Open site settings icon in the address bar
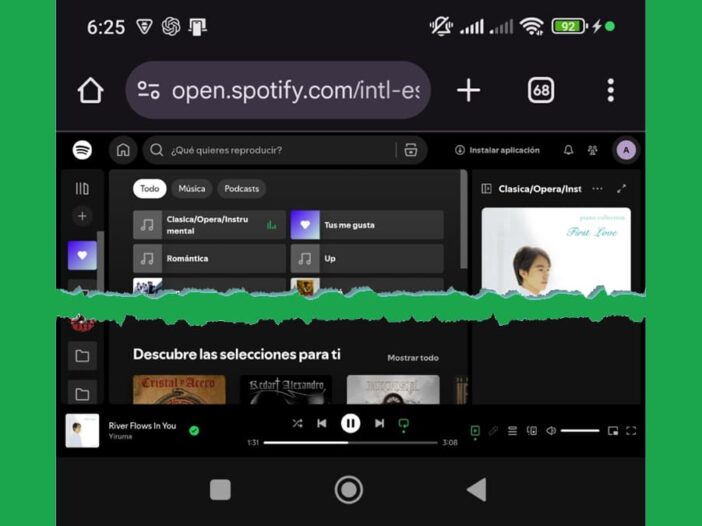The image size is (702, 526). pos(148,90)
